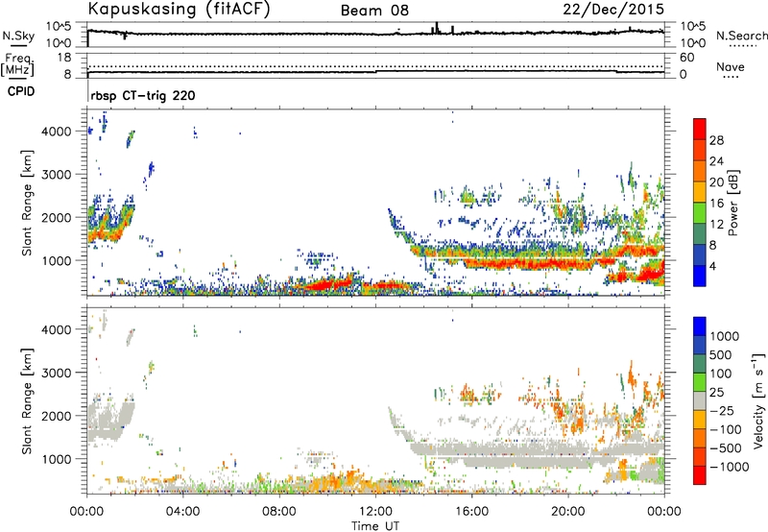Click the 'Nave' legend label
Viewport: 768px width, 532px height.
click(x=731, y=67)
